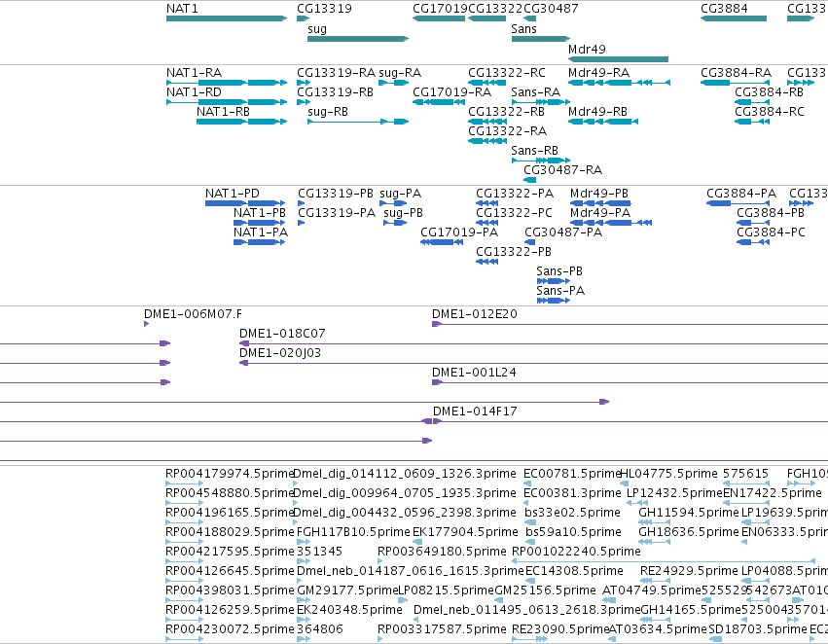Screen dimensions: 828x644
Task: Select the CG3884-RA transcript label
Action: [x=736, y=73]
